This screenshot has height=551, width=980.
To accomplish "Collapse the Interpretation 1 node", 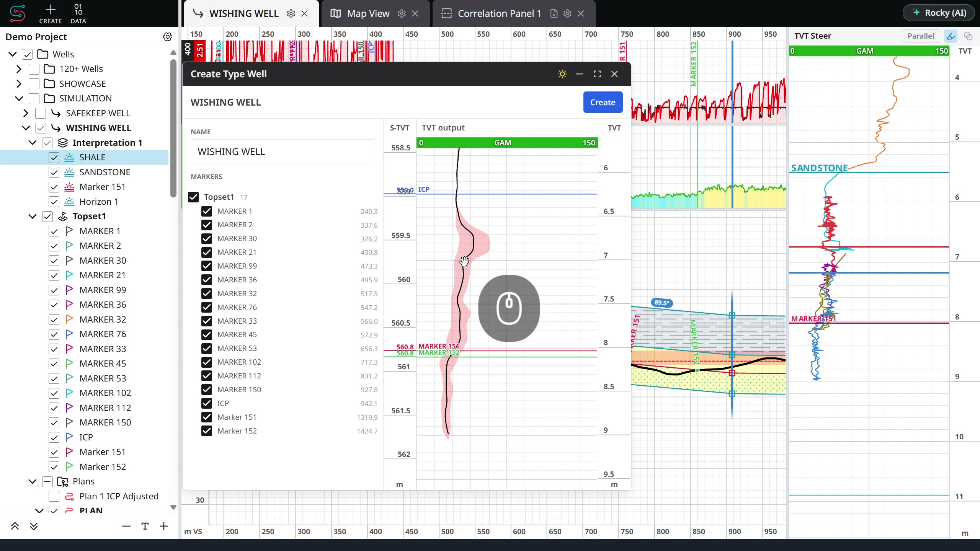I will (x=33, y=143).
